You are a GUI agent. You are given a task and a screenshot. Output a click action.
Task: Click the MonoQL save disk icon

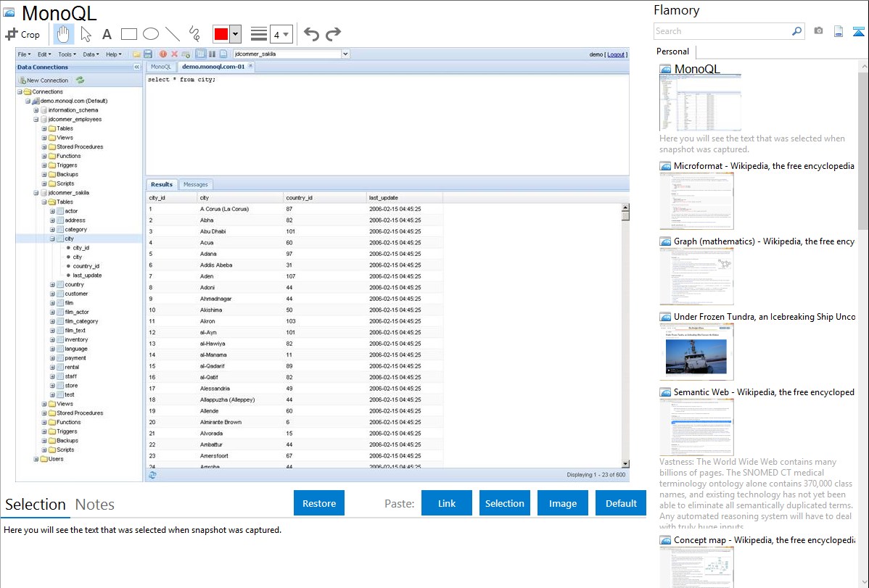coord(148,54)
